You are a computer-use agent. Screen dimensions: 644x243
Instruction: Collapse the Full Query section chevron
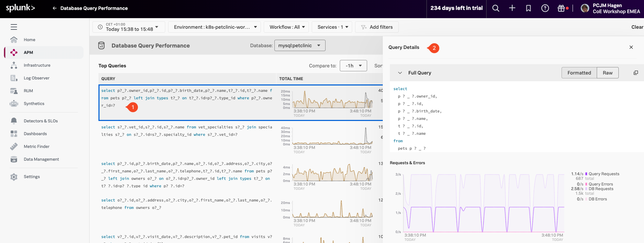400,73
